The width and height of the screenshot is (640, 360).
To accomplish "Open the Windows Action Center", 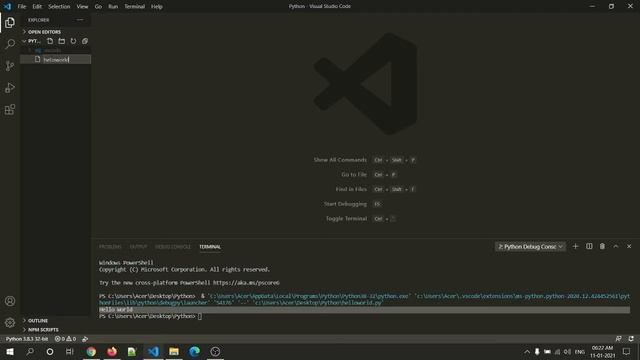I will tap(627, 351).
